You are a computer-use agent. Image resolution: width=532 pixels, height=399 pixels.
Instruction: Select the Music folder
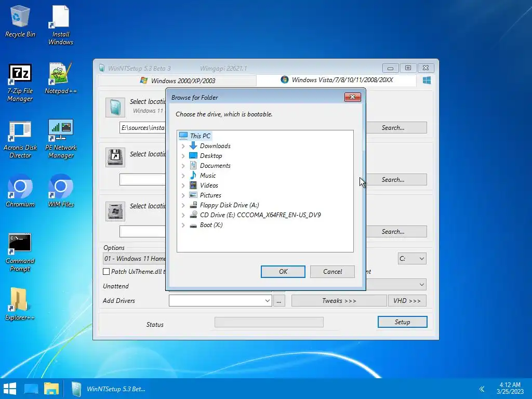(208, 176)
